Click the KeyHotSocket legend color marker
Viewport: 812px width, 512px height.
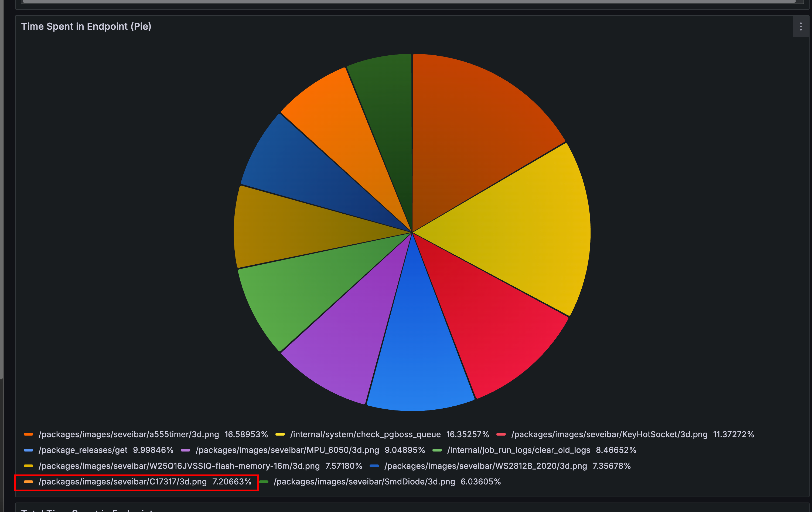[501, 434]
